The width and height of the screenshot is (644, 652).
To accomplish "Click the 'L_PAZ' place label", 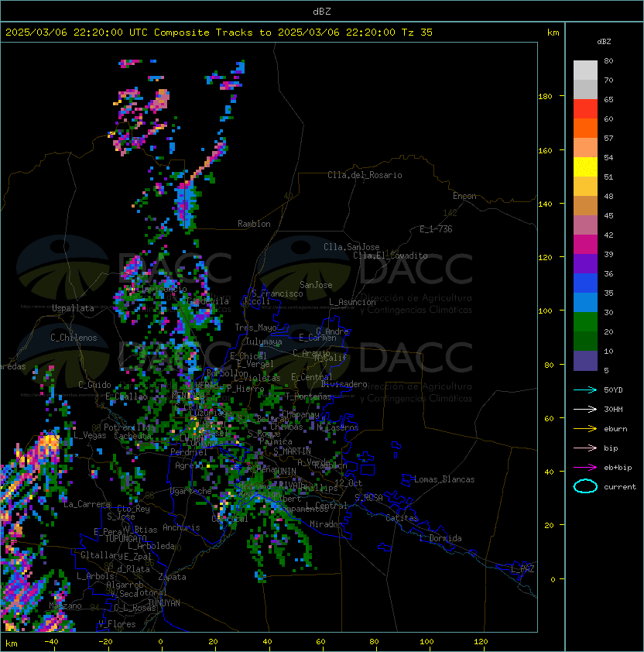I will tap(522, 569).
